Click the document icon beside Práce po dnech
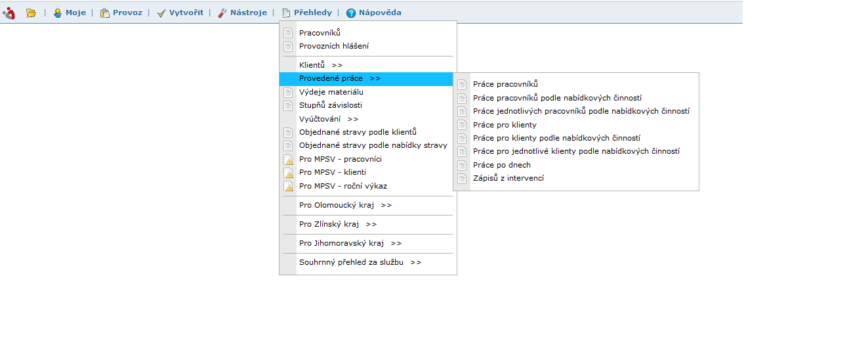This screenshot has width=868, height=341. [x=462, y=165]
